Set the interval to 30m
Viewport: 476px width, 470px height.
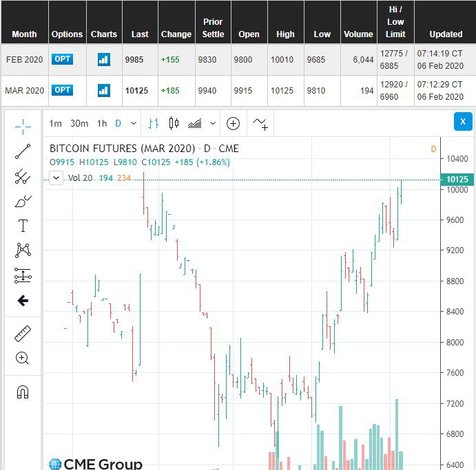[x=79, y=124]
